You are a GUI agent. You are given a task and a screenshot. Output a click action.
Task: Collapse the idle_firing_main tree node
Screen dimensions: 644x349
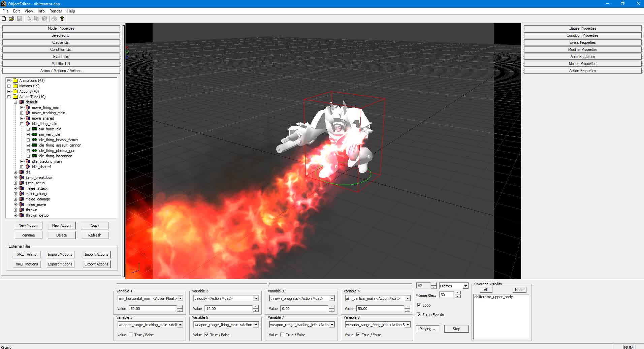tap(22, 124)
